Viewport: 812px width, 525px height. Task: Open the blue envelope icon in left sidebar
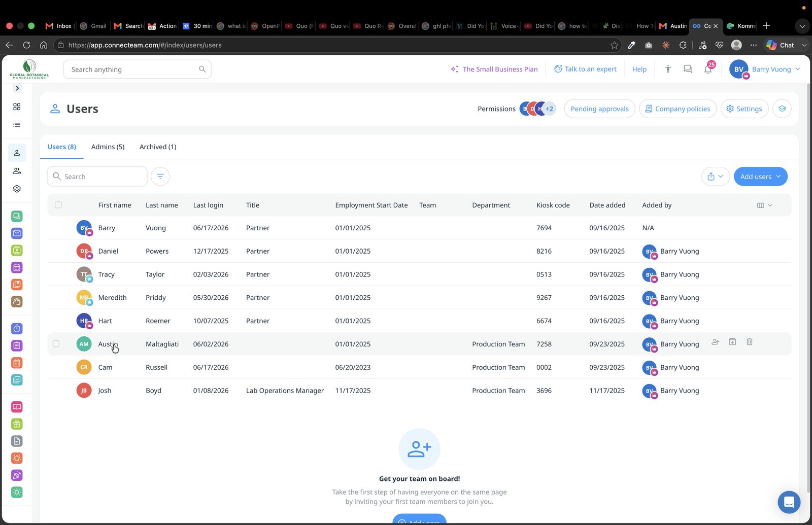[17, 233]
